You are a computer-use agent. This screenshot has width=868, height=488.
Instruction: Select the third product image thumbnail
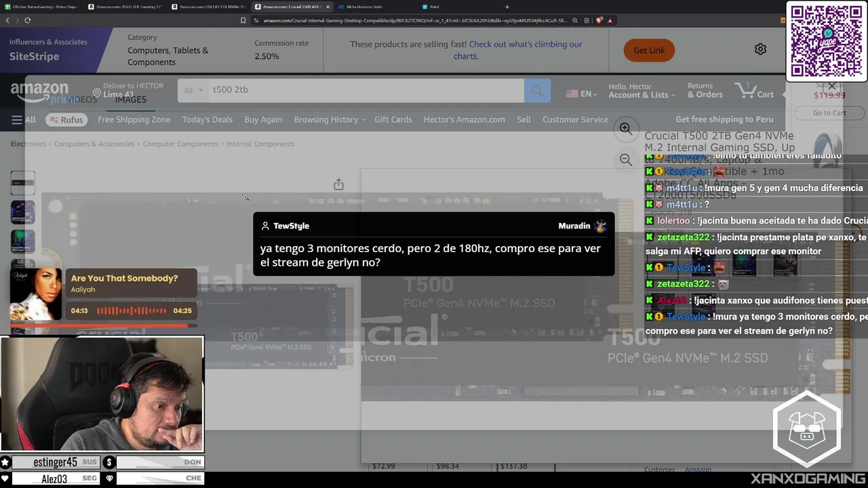tap(22, 241)
